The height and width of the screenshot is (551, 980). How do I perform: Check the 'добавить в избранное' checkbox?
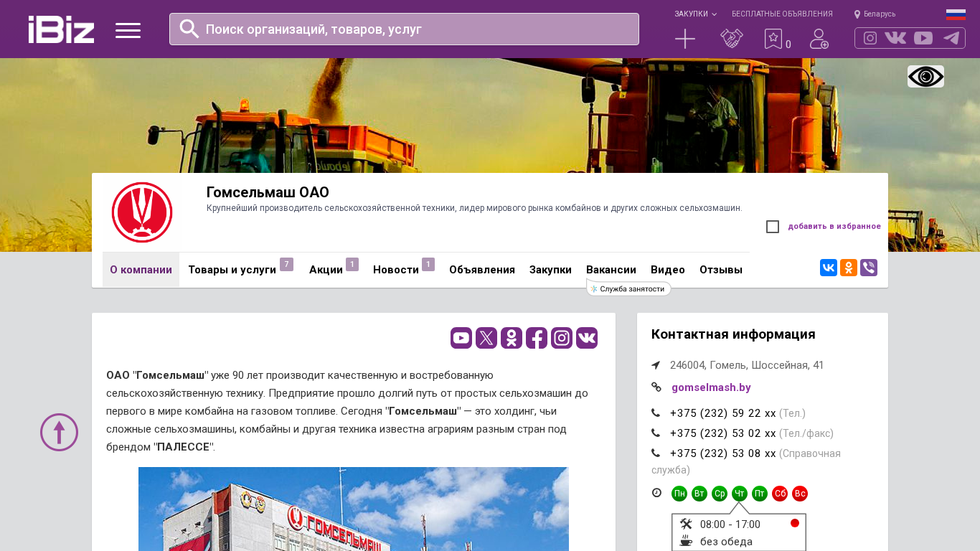click(x=773, y=227)
